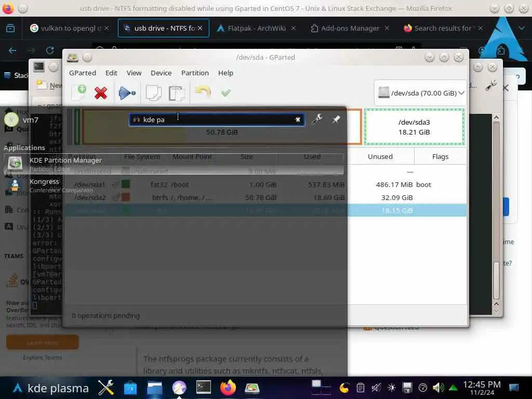Click the pen/edit icon in the window behind GParted
The height and width of the screenshot is (399, 532).
[490, 85]
